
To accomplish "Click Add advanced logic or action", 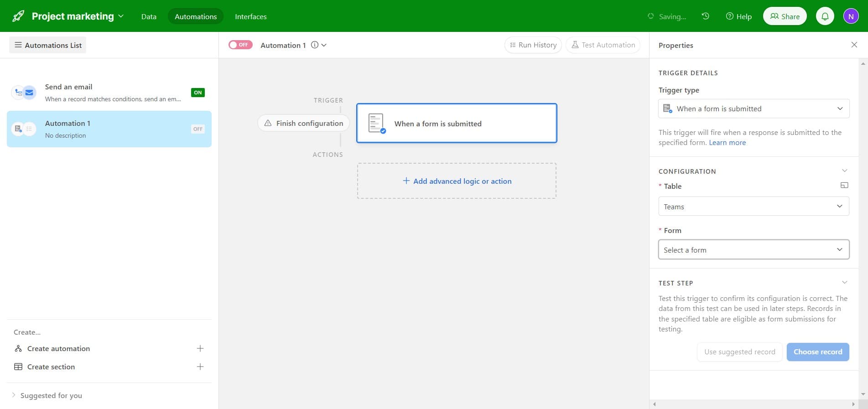I will (x=457, y=181).
